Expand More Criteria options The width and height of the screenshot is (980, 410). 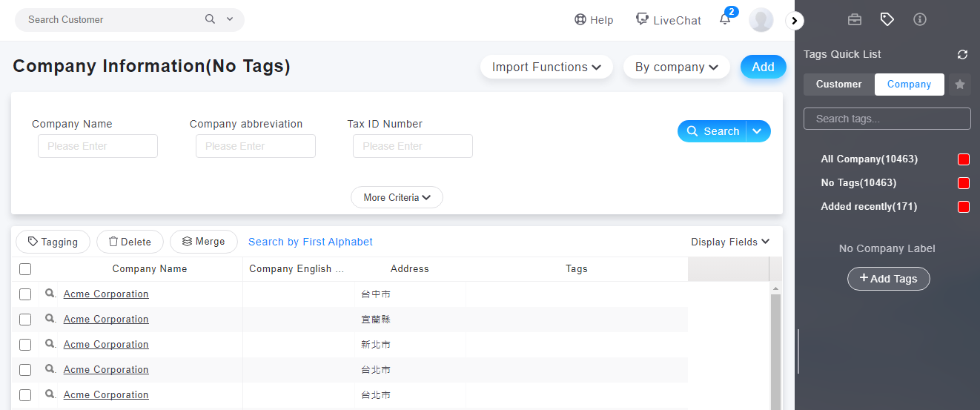(x=397, y=197)
